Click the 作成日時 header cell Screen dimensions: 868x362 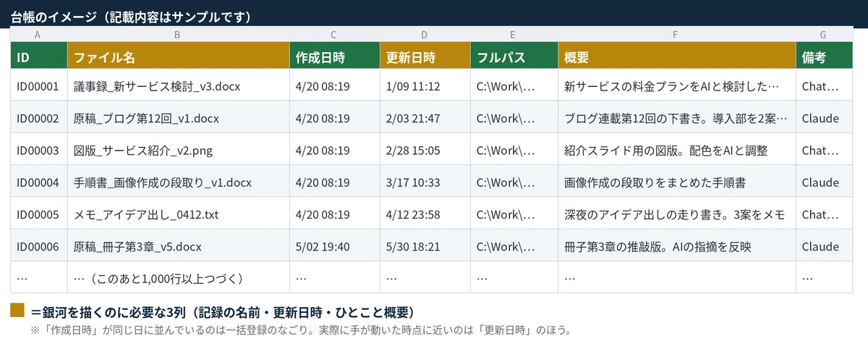coord(335,57)
